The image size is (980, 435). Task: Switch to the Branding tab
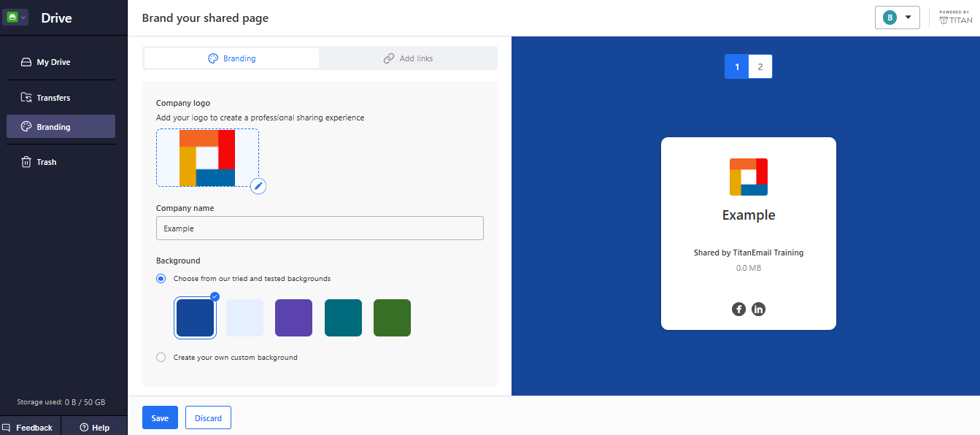[231, 58]
